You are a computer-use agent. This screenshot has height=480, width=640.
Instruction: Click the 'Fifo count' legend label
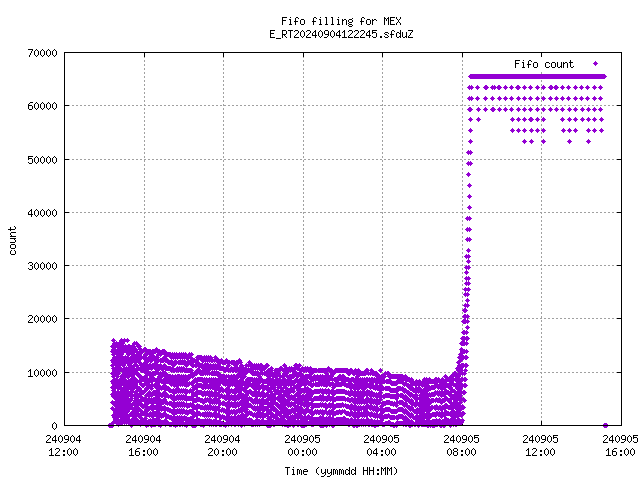tap(544, 64)
